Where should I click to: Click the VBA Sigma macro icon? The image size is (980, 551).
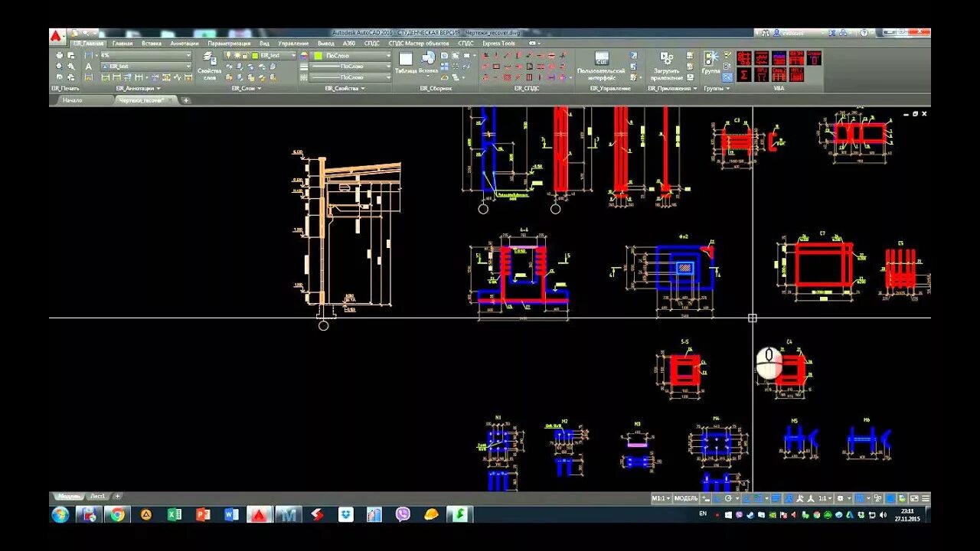(744, 73)
